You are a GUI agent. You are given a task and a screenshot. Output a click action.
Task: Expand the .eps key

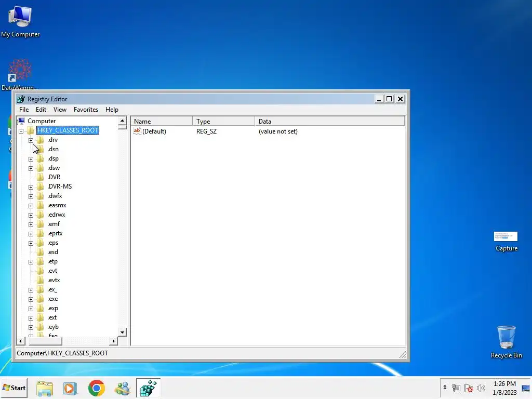(x=31, y=243)
